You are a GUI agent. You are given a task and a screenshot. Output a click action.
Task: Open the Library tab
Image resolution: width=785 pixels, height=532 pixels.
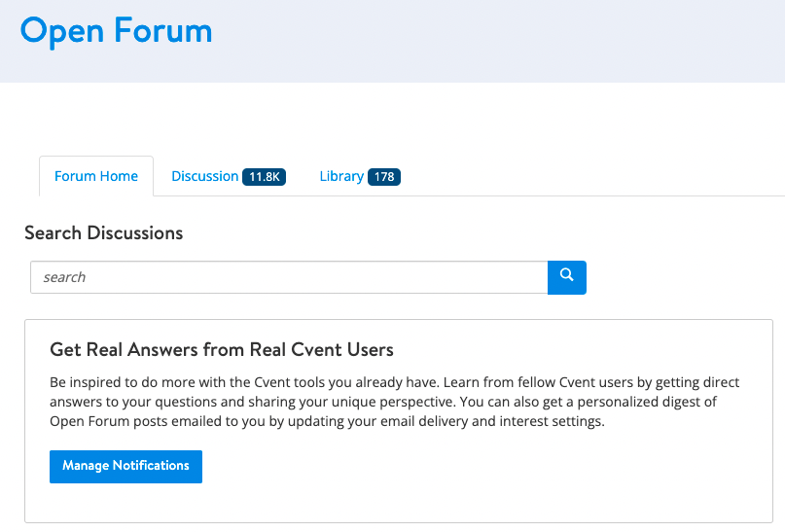point(360,176)
